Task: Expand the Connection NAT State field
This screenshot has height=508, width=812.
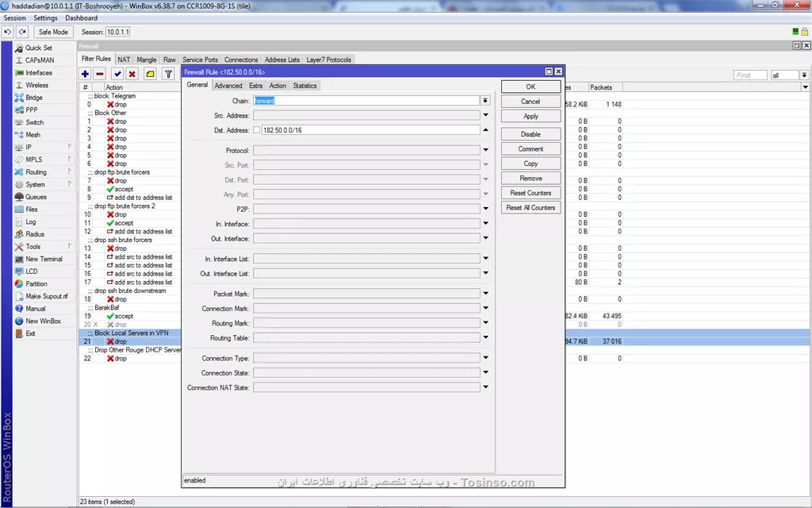Action: (486, 387)
